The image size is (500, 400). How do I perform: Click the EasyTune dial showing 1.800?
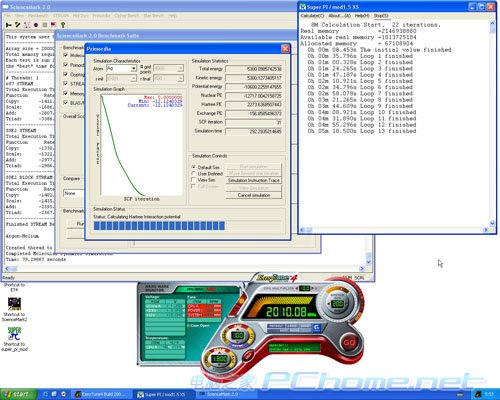click(220, 359)
